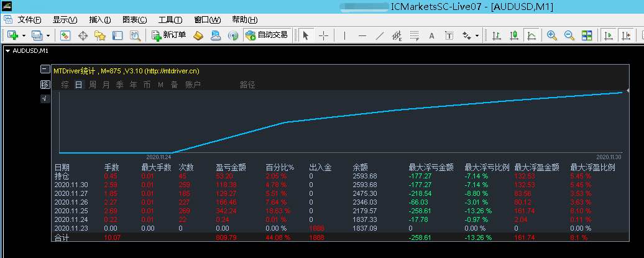Image resolution: width=644 pixels, height=258 pixels.
Task: Select the 日 daily tab
Action: click(78, 85)
